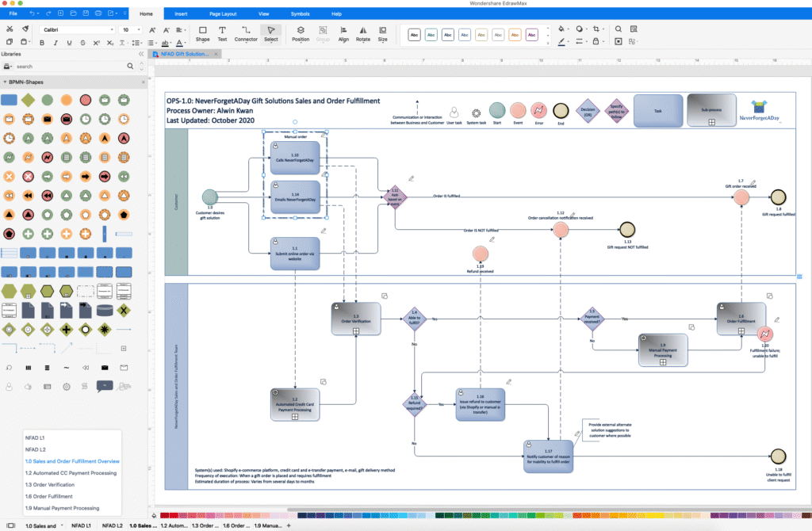Switch to the Insert ribbon tab
Viewport: 812px width, 531px height.
(x=181, y=14)
